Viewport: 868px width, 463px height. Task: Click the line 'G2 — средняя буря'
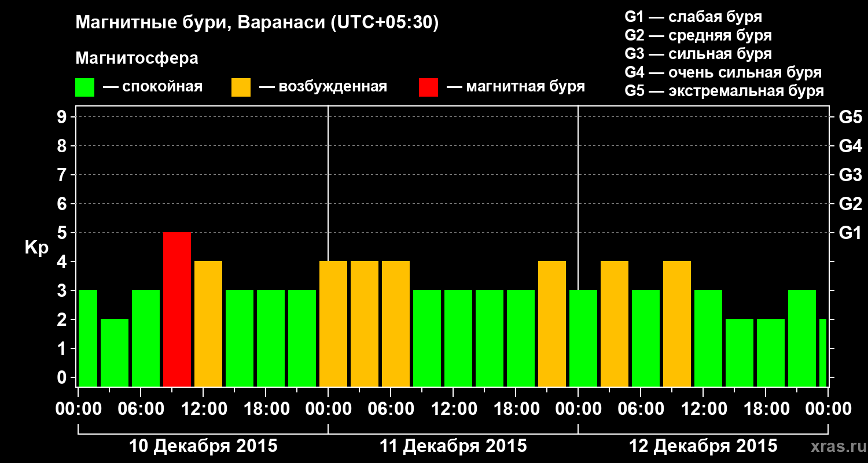click(x=698, y=35)
